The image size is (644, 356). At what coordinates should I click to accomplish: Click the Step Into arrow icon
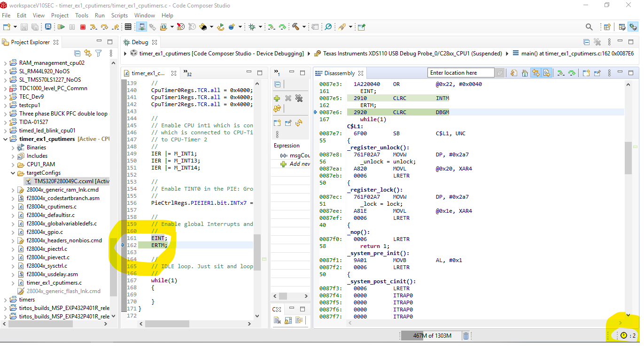pos(93,27)
